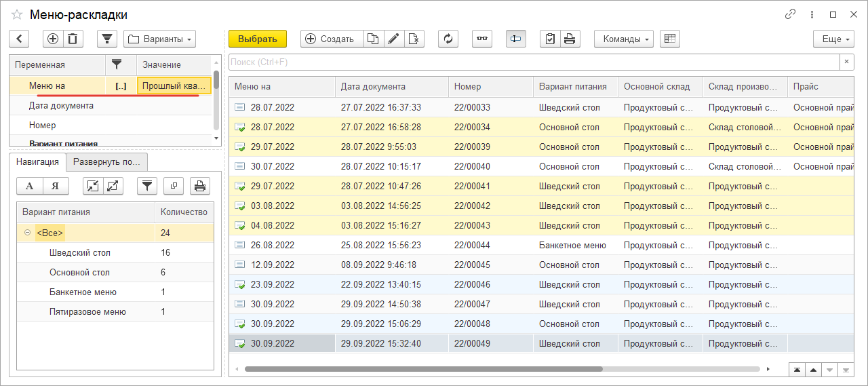Toggle the highlighted field-edit mode button
868x386 pixels.
(x=516, y=39)
